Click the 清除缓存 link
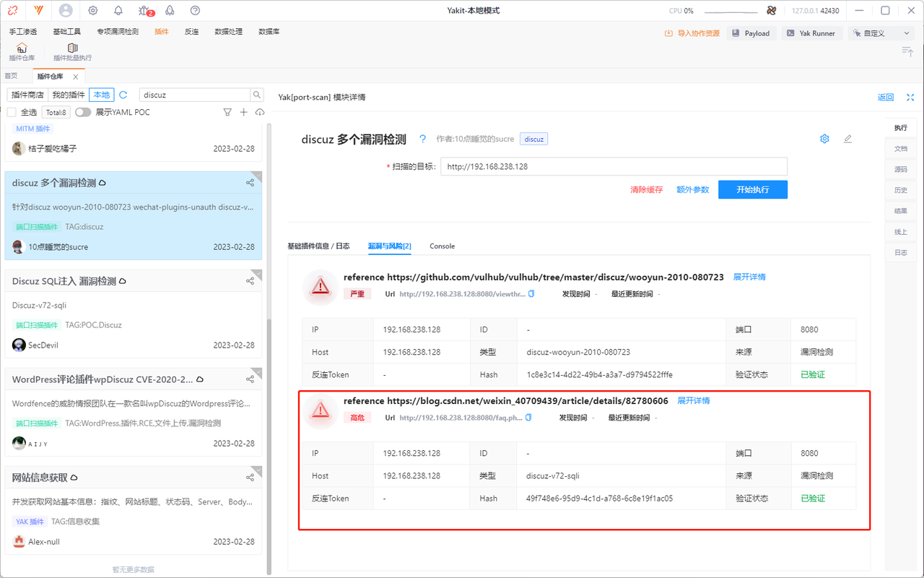The image size is (924, 578). coord(646,189)
